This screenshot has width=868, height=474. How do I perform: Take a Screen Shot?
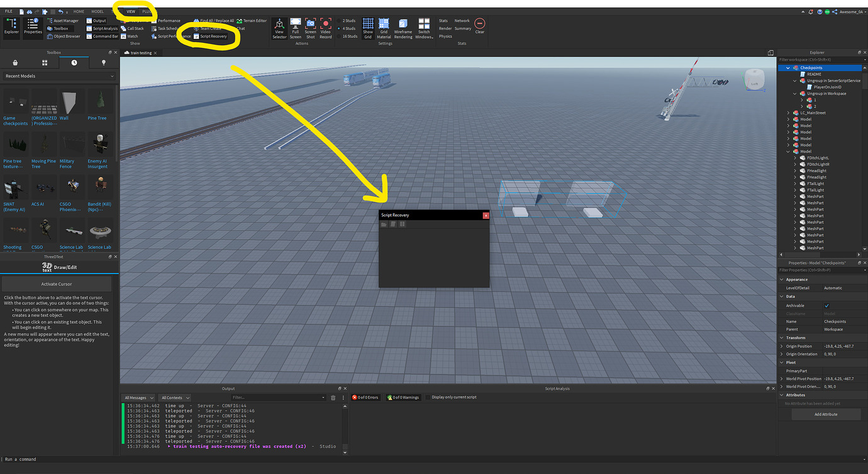[x=310, y=28]
